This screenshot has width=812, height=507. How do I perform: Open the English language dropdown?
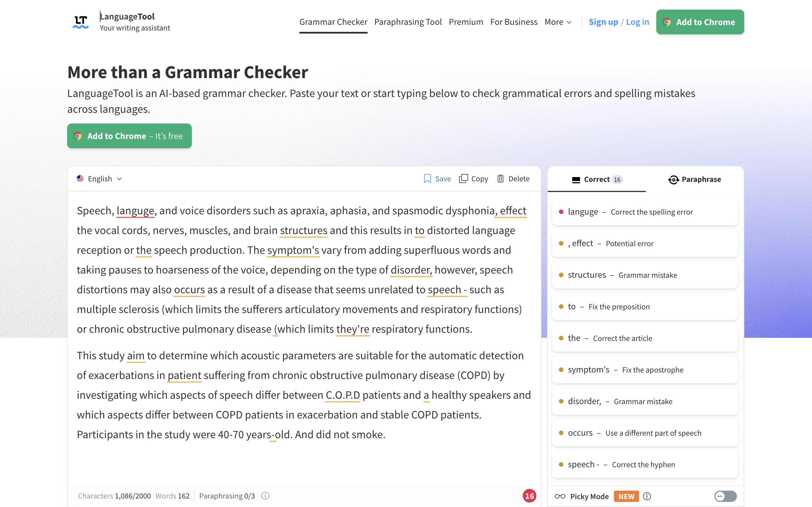tap(99, 179)
